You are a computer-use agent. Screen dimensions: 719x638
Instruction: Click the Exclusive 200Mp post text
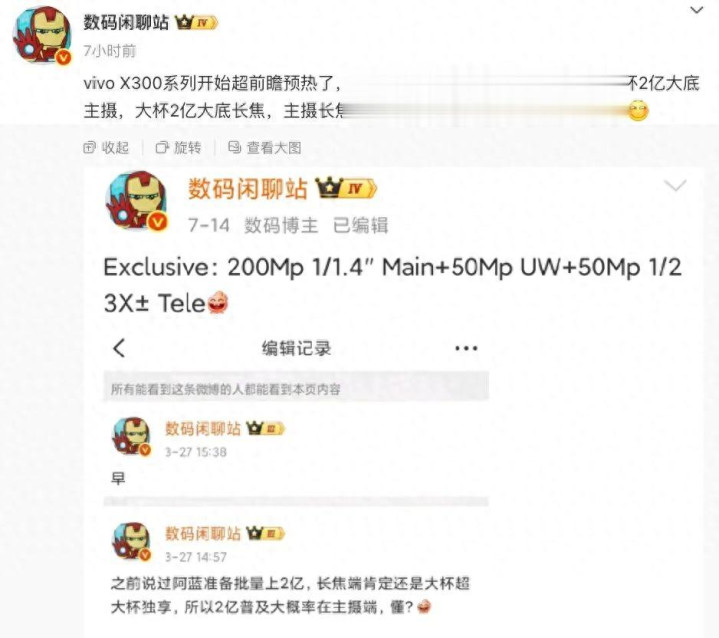(393, 285)
